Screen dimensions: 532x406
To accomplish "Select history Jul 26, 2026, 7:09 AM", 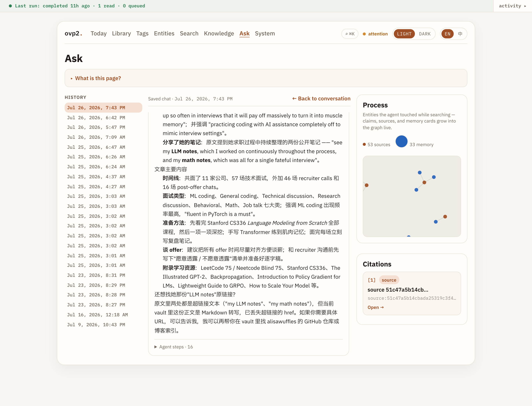I will [103, 137].
